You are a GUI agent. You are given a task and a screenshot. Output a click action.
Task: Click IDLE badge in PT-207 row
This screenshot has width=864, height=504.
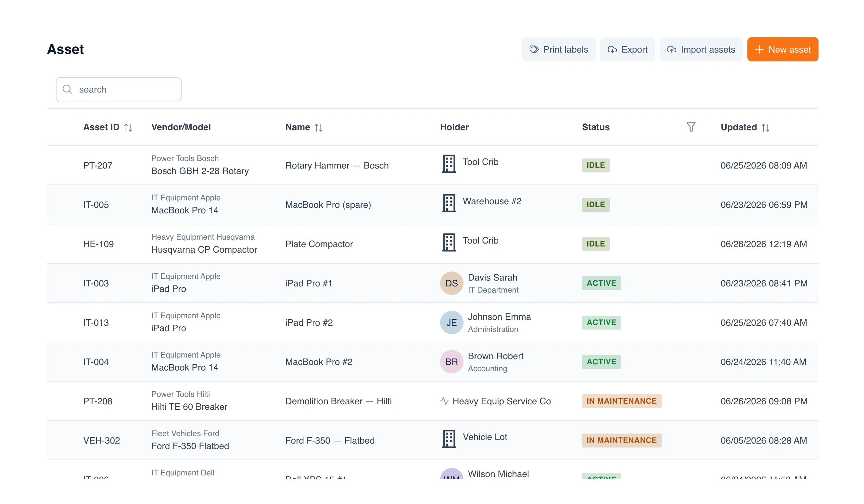[x=596, y=165]
